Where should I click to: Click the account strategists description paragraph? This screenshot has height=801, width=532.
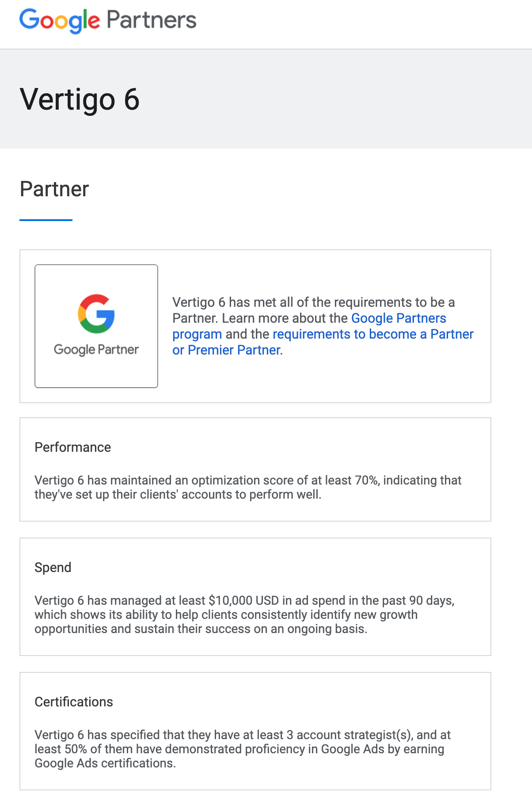pos(242,749)
